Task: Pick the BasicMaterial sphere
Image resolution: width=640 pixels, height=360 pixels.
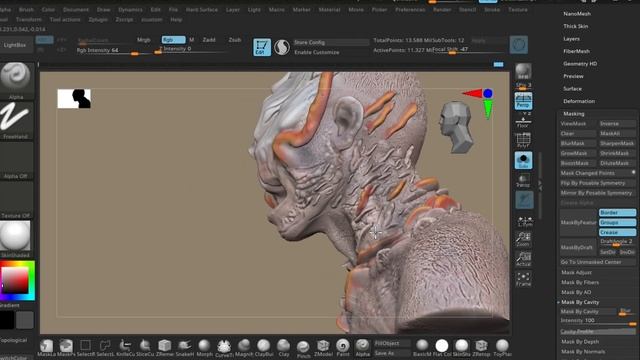Action: (422, 348)
